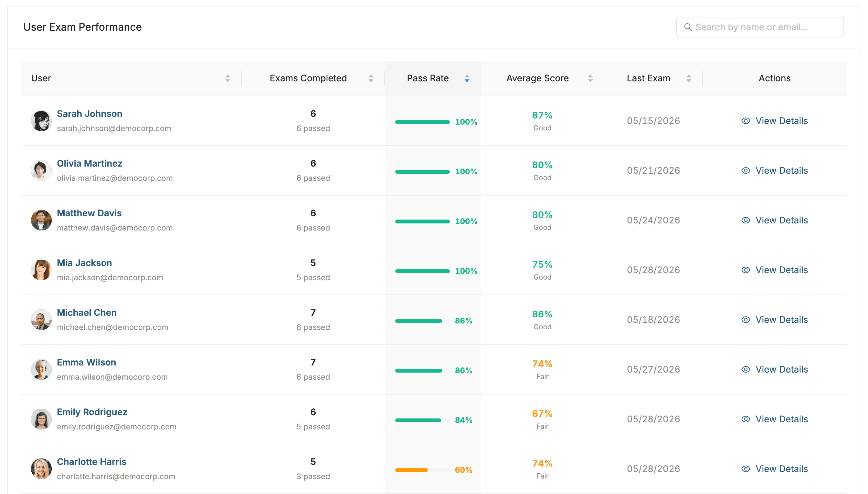Click the eye icon beside Sarah Johnson's View Details
Screen dimensions: 868x494
[x=746, y=121]
